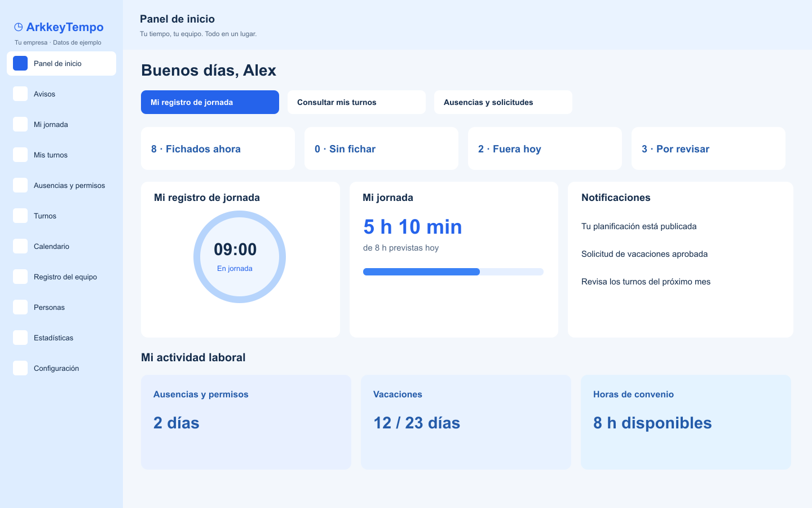Open Configuración settings entry
This screenshot has width=812, height=508.
[x=61, y=368]
